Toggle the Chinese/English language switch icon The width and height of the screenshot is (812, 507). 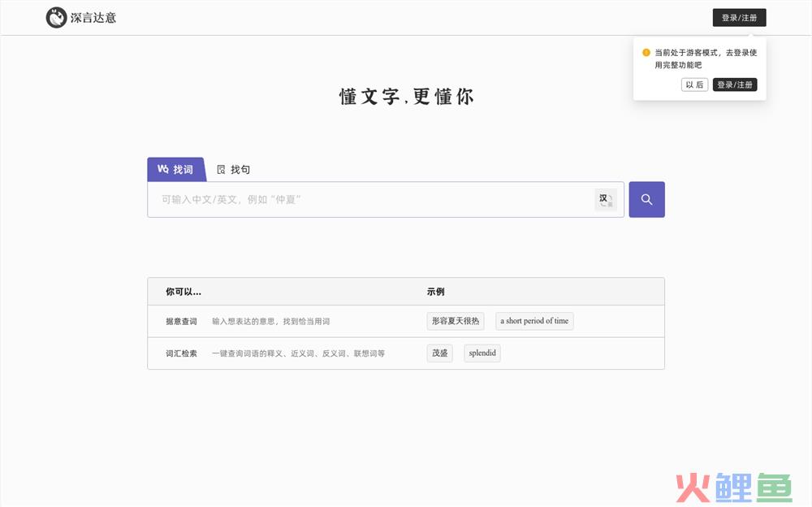[605, 200]
